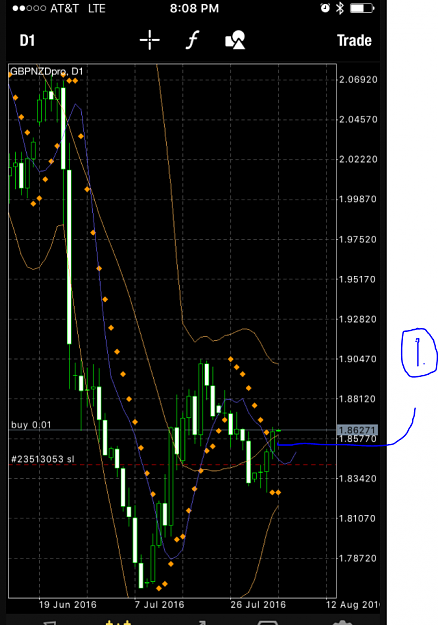Tap the 19 Jun 2016 date label
The height and width of the screenshot is (625, 438).
[x=67, y=605]
